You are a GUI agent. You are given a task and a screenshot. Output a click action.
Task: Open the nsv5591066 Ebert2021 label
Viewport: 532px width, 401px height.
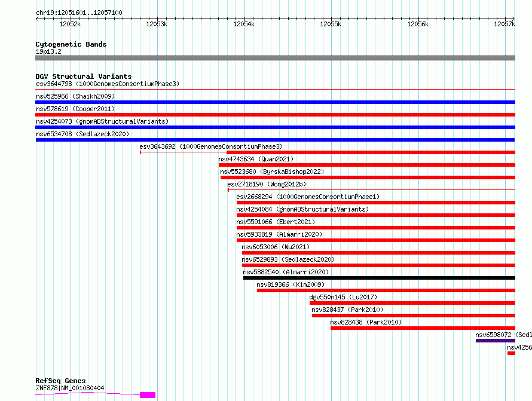click(x=276, y=222)
